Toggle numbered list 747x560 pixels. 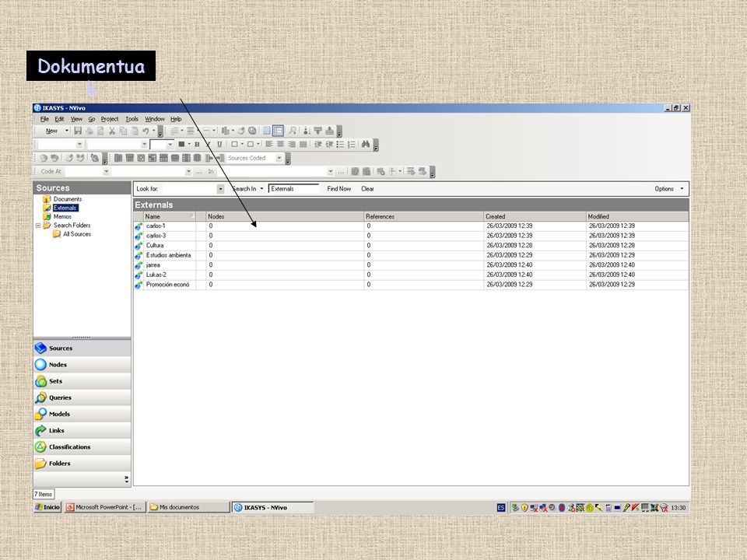coord(352,145)
